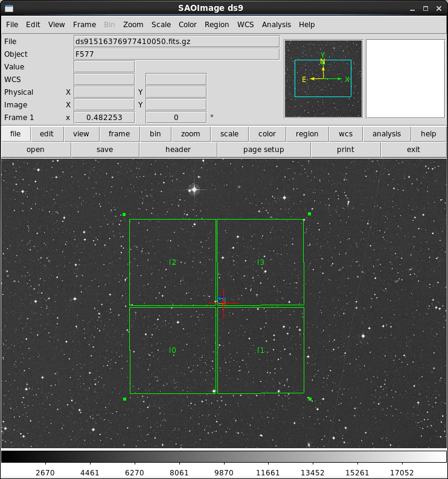Viewport: 448px width, 479px height.
Task: Select the chip region labeled I2
Action: click(173, 262)
